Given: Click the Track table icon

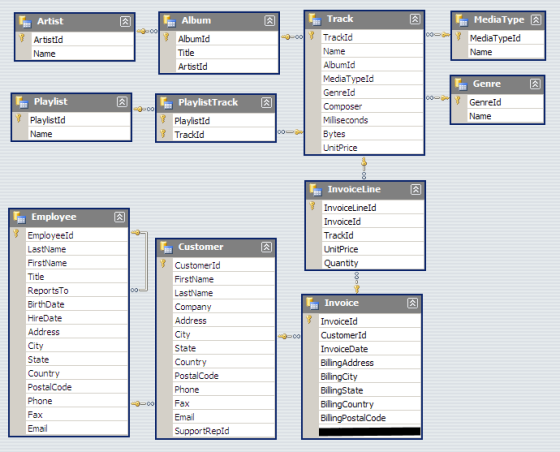Looking at the screenshot, I should (x=315, y=19).
